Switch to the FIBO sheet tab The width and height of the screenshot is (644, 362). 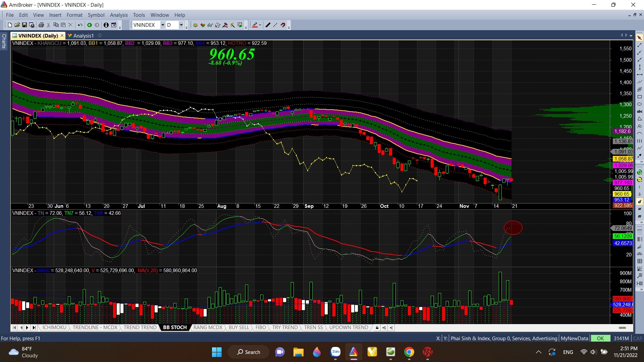click(x=261, y=327)
